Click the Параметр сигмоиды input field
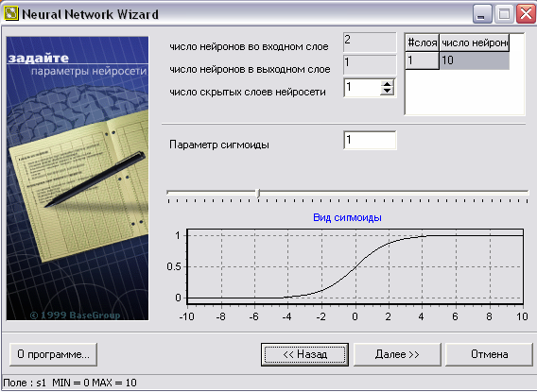537x392 pixels. click(370, 140)
